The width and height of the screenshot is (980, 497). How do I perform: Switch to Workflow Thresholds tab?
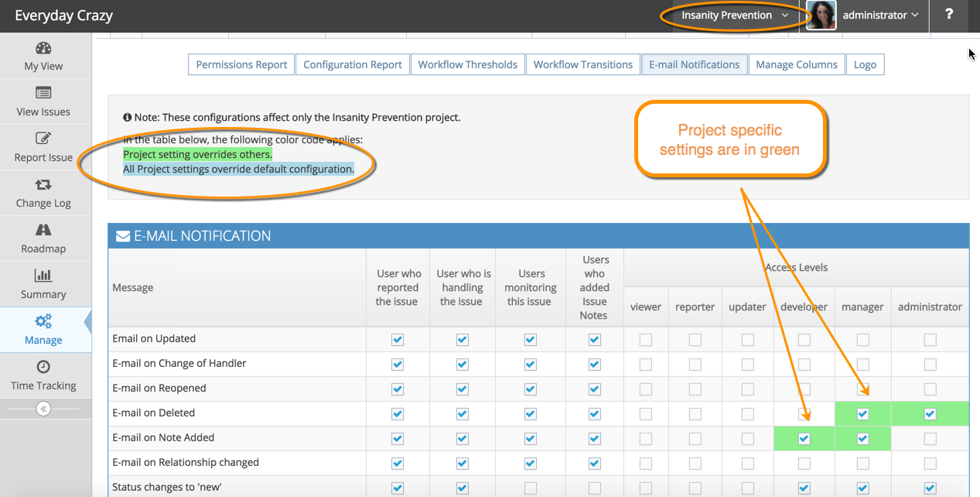tap(468, 64)
